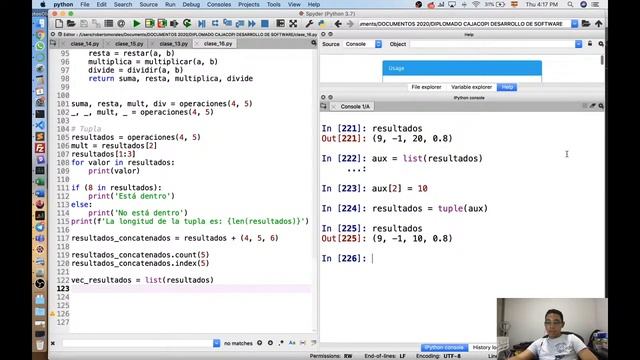
Task: Re-run last script toolbar icon
Action: pos(187,24)
